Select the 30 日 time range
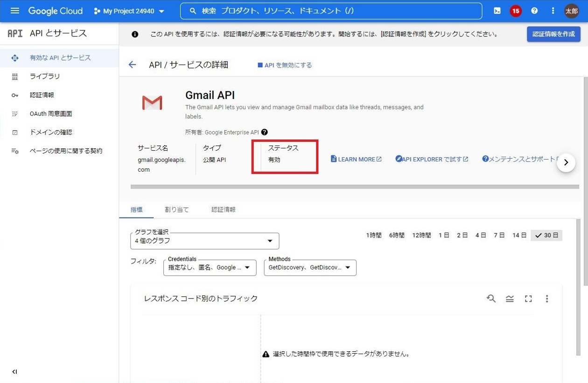 click(546, 236)
